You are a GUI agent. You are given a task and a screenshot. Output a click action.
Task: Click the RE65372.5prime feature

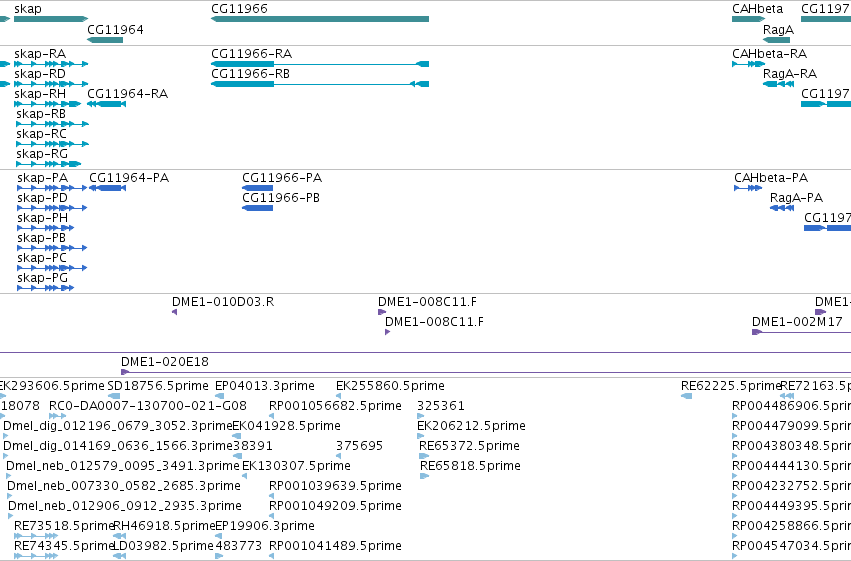(424, 456)
